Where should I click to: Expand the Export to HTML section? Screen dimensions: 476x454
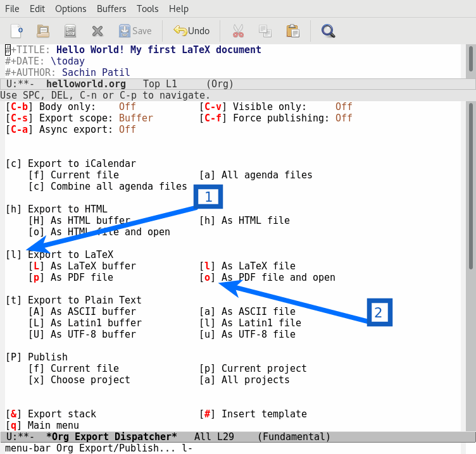click(x=56, y=209)
